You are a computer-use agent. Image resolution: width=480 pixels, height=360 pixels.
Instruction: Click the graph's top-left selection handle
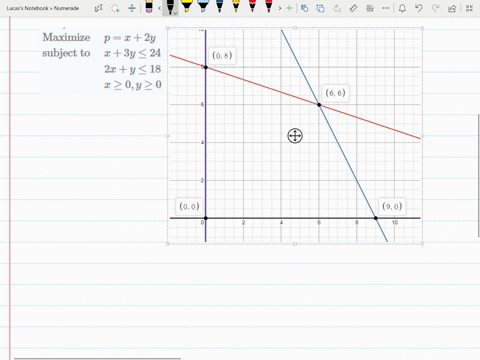[x=168, y=28]
